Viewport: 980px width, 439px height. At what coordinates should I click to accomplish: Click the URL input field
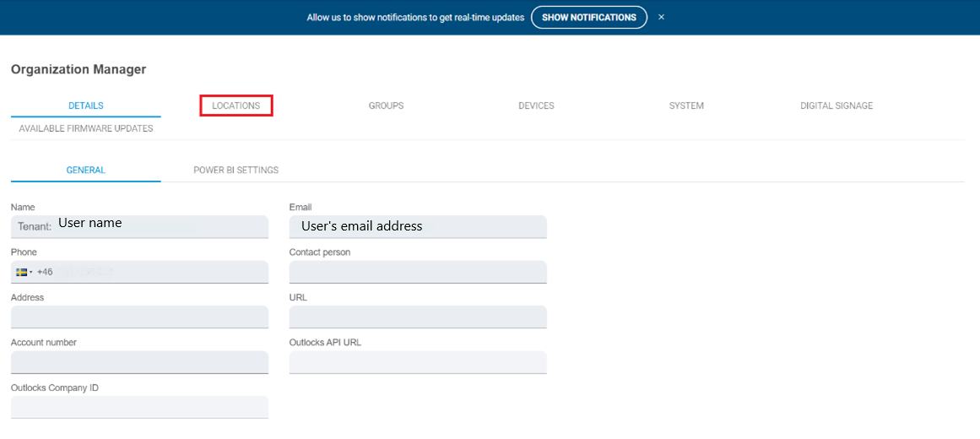(418, 317)
